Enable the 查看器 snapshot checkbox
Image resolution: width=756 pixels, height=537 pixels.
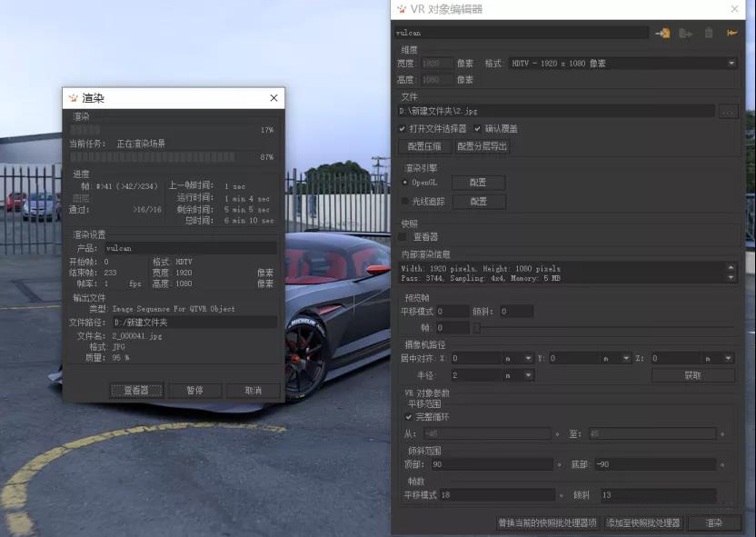403,236
